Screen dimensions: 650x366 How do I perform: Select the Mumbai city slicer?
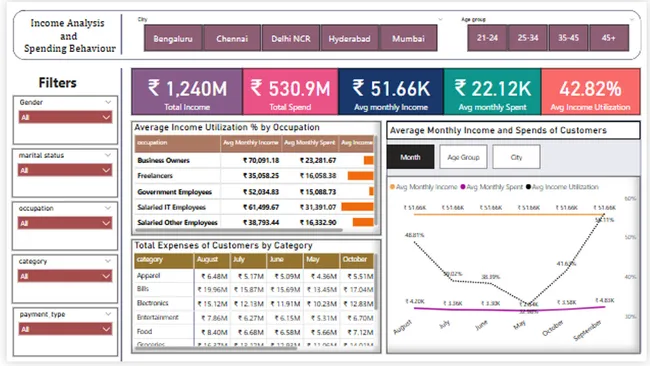tap(408, 38)
